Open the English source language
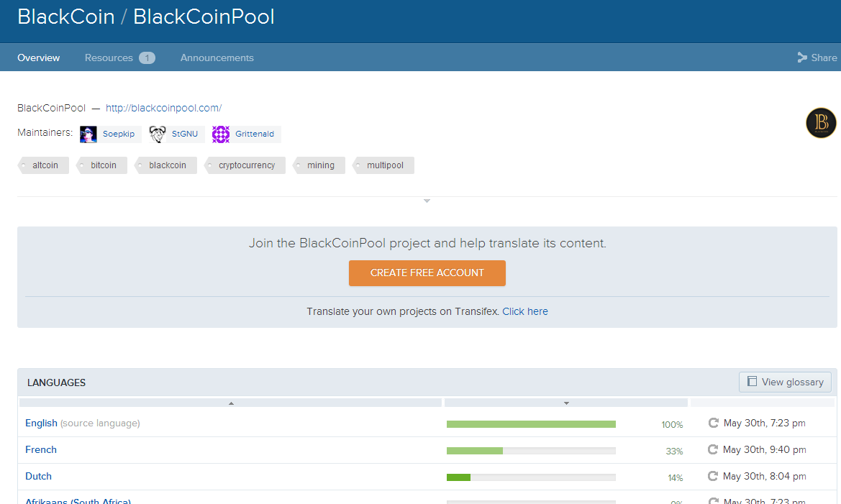This screenshot has height=504, width=841. coord(41,423)
